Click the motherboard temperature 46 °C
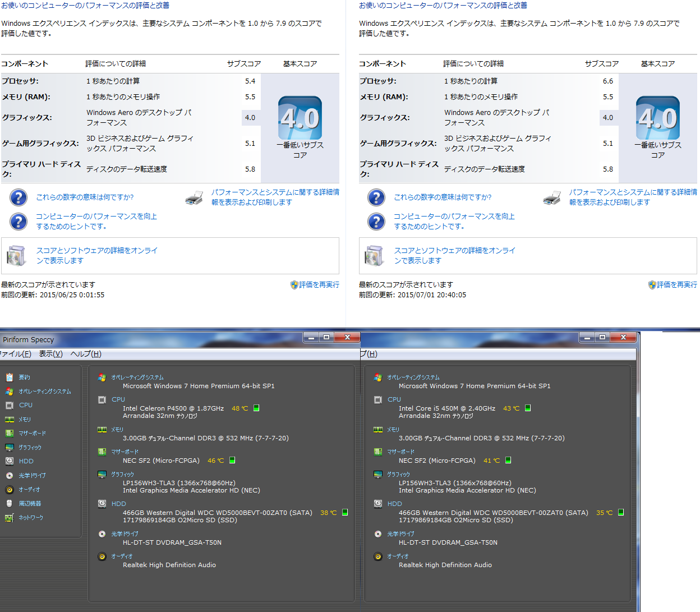The width and height of the screenshot is (700, 612). [215, 461]
